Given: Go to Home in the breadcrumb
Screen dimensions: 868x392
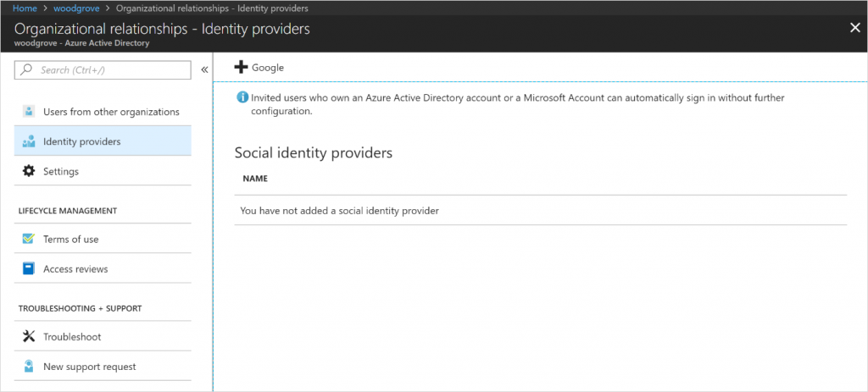Looking at the screenshot, I should [x=23, y=8].
